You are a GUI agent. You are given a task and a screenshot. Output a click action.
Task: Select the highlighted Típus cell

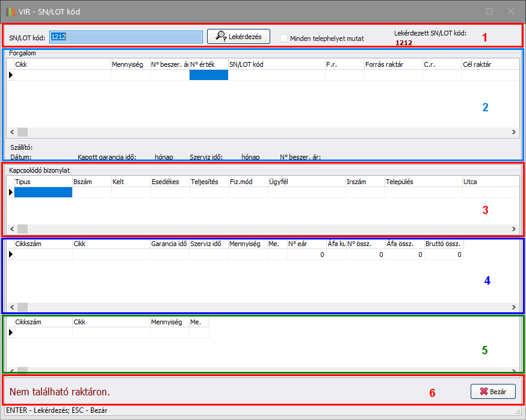coord(43,193)
